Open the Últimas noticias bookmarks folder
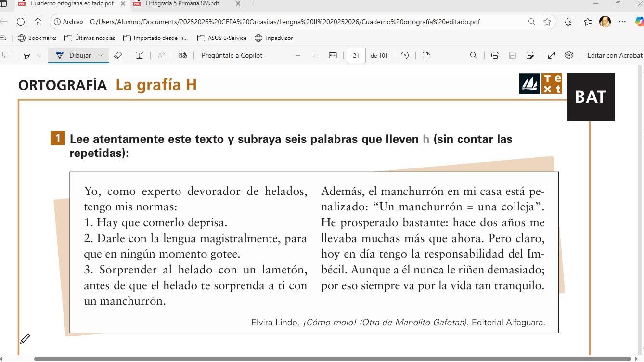Viewport: 644px width, 362px height. 90,38
